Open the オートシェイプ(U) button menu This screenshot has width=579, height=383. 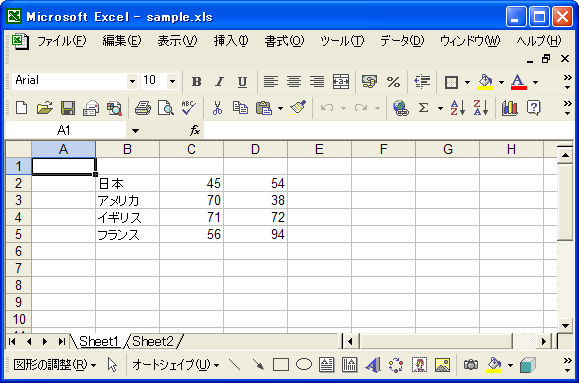click(x=175, y=365)
